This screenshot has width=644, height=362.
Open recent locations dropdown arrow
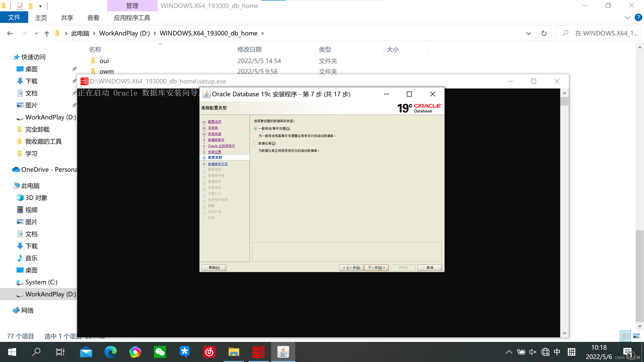(36, 33)
